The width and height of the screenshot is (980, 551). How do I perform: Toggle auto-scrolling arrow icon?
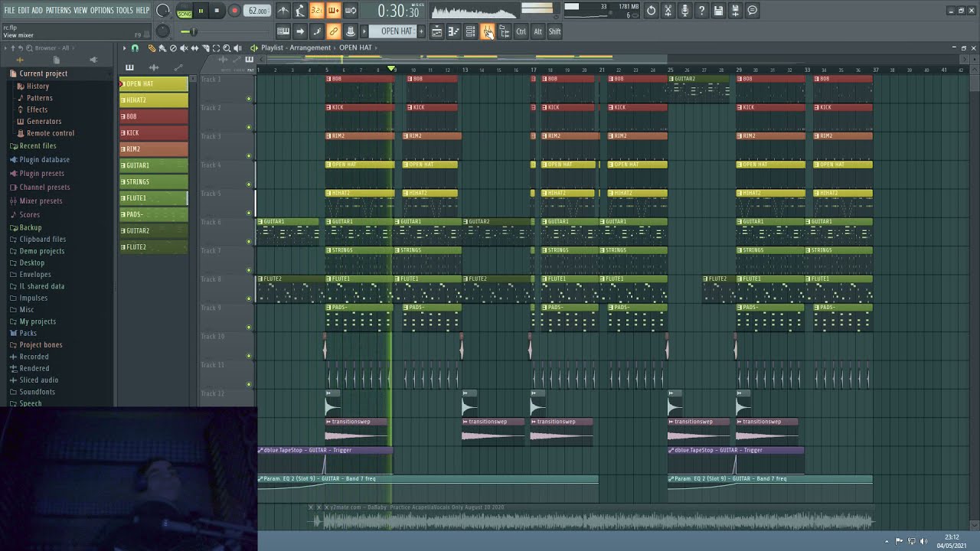[x=300, y=31]
